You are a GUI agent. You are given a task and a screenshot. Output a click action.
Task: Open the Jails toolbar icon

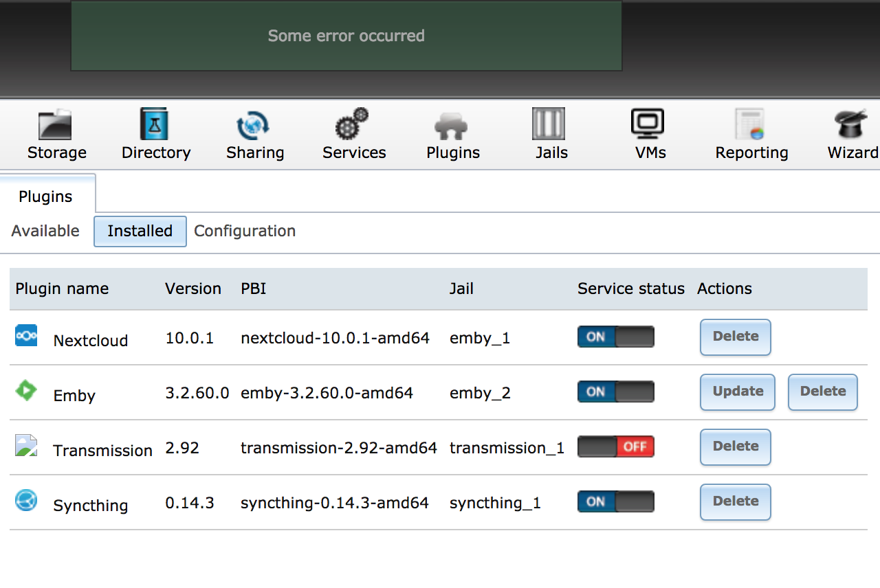click(x=549, y=124)
